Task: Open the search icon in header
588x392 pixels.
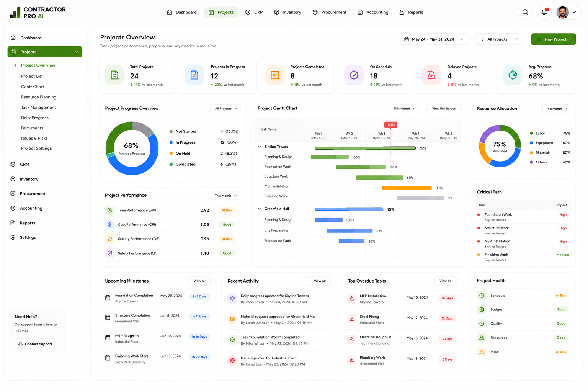Action: (525, 12)
